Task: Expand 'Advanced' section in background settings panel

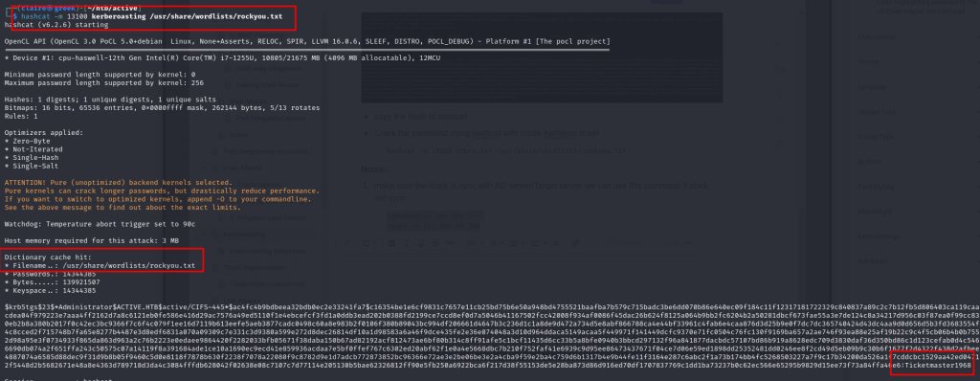Action: click(x=874, y=260)
